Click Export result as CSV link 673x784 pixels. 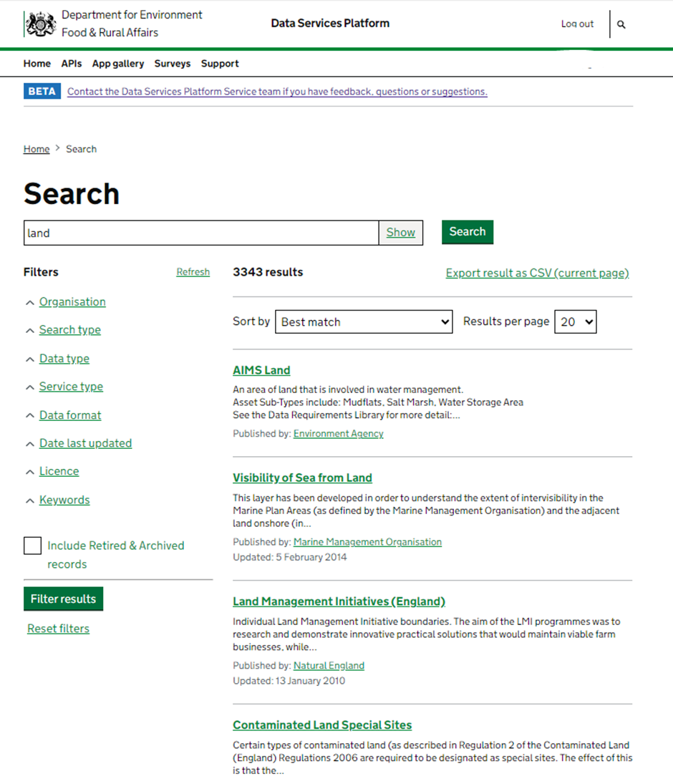pyautogui.click(x=537, y=273)
